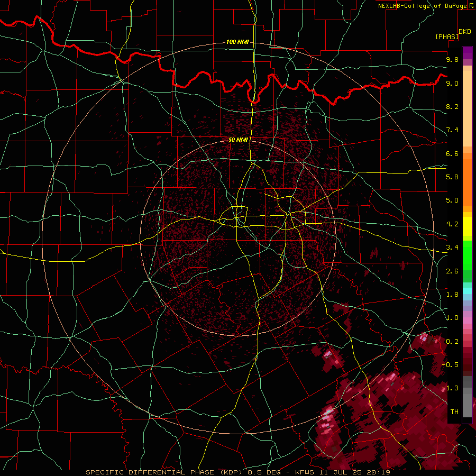Click the 9.8 legend value

(x=452, y=59)
